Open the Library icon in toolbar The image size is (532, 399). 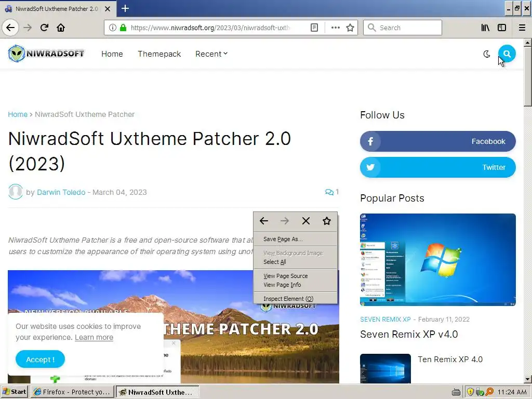tap(485, 28)
